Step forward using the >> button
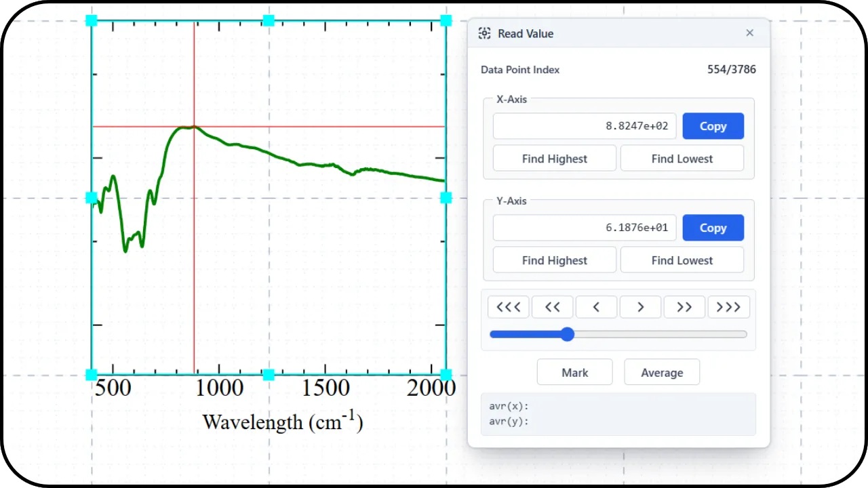Image resolution: width=868 pixels, height=488 pixels. (x=684, y=307)
